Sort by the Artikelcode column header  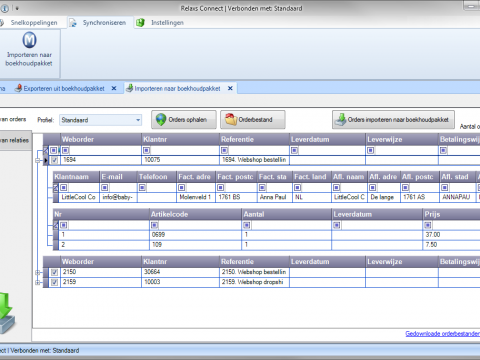coord(196,214)
